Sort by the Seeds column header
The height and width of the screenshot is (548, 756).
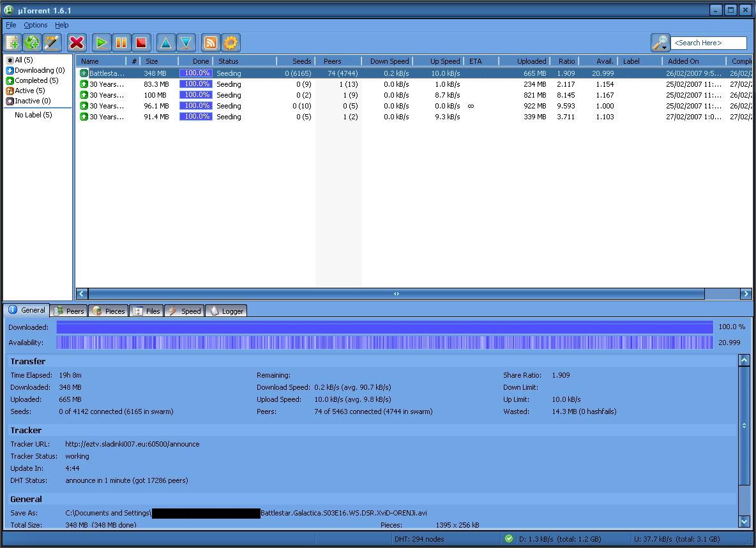coord(296,61)
